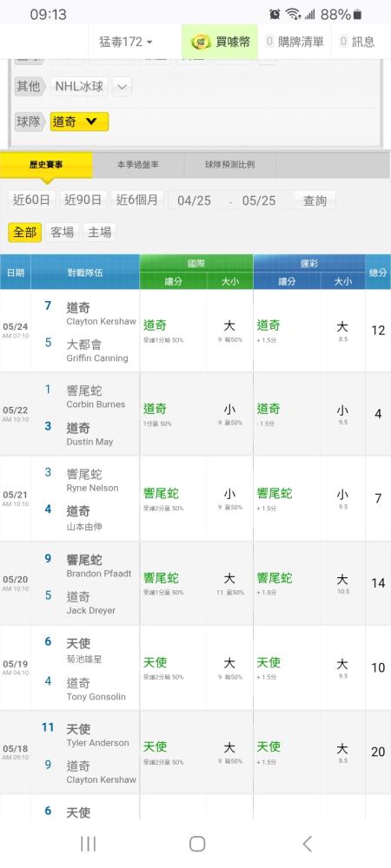The width and height of the screenshot is (391, 868).
Task: Open the 購牌清單 list
Action: point(295,42)
